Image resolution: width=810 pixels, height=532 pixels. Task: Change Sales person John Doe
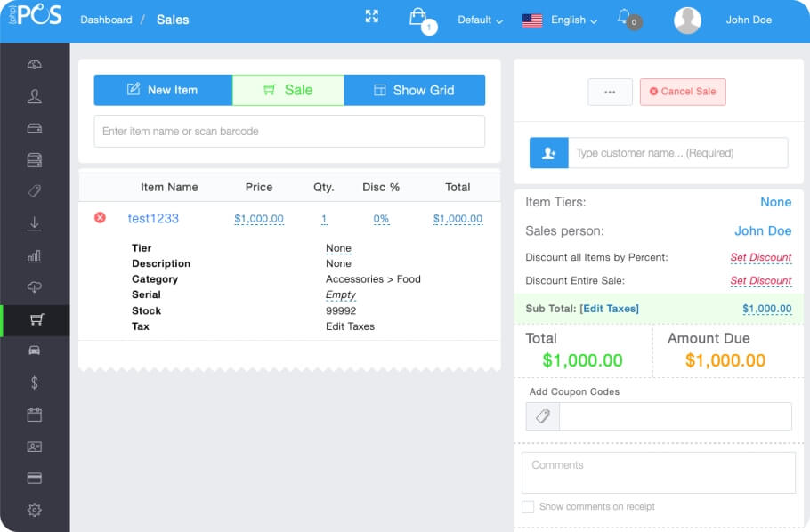763,231
